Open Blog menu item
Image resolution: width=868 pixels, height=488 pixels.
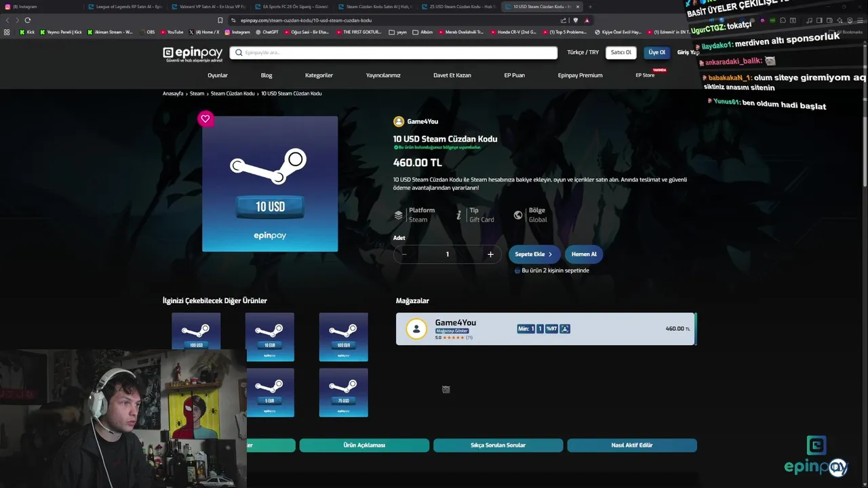point(267,75)
